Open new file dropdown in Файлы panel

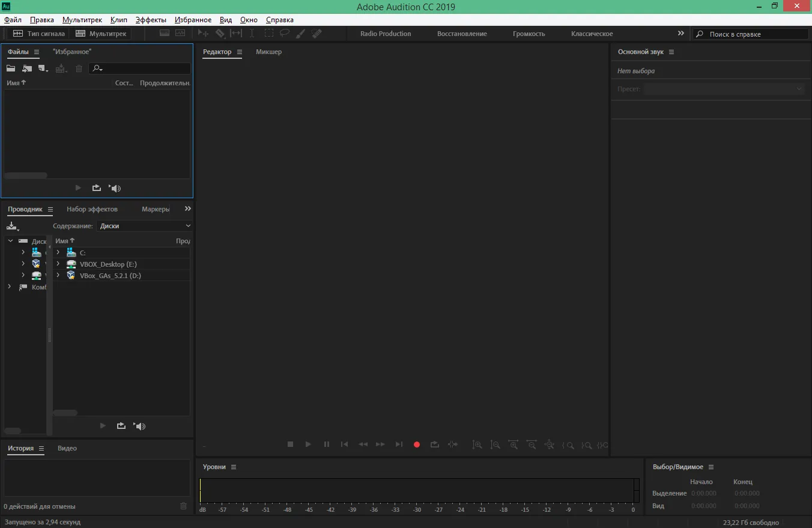[43, 68]
